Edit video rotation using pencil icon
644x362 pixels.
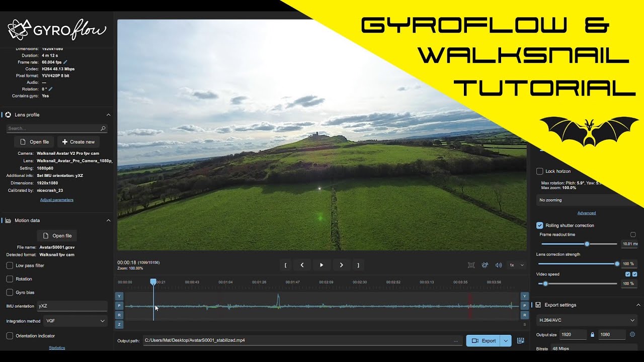(50, 89)
